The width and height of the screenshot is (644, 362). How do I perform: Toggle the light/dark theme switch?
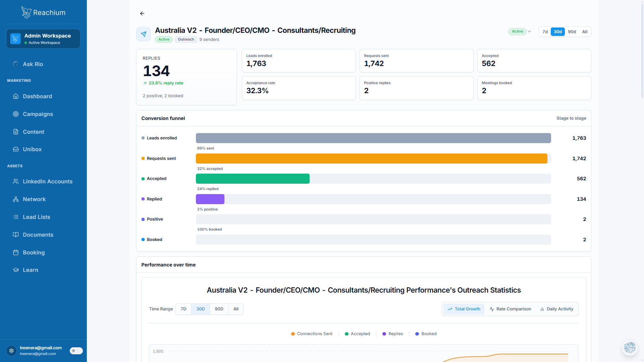pos(76,351)
